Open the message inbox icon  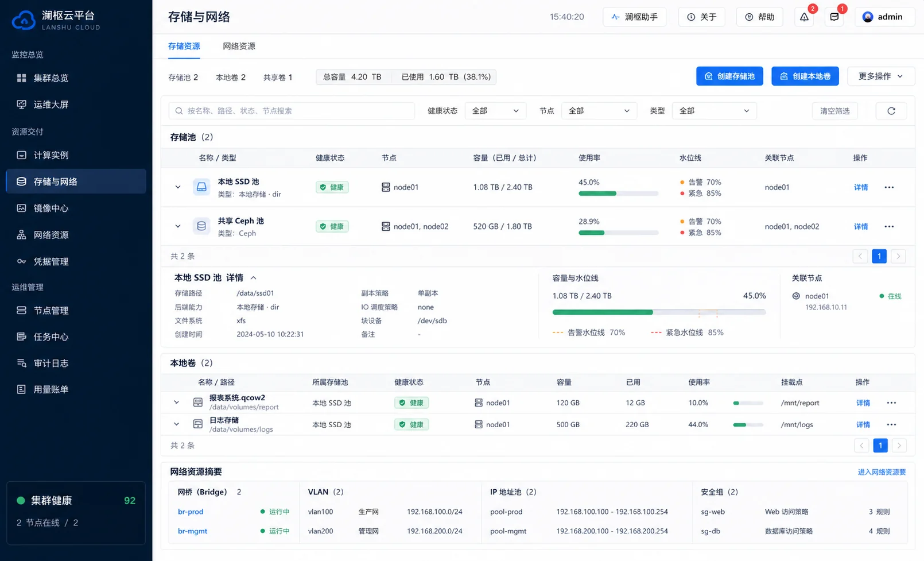pyautogui.click(x=834, y=17)
